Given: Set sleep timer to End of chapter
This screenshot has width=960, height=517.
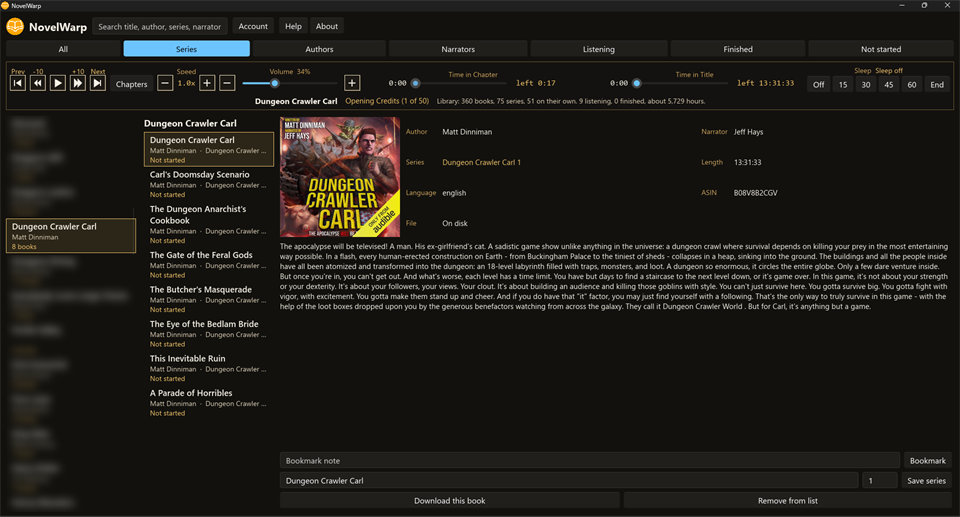Looking at the screenshot, I should [x=937, y=85].
